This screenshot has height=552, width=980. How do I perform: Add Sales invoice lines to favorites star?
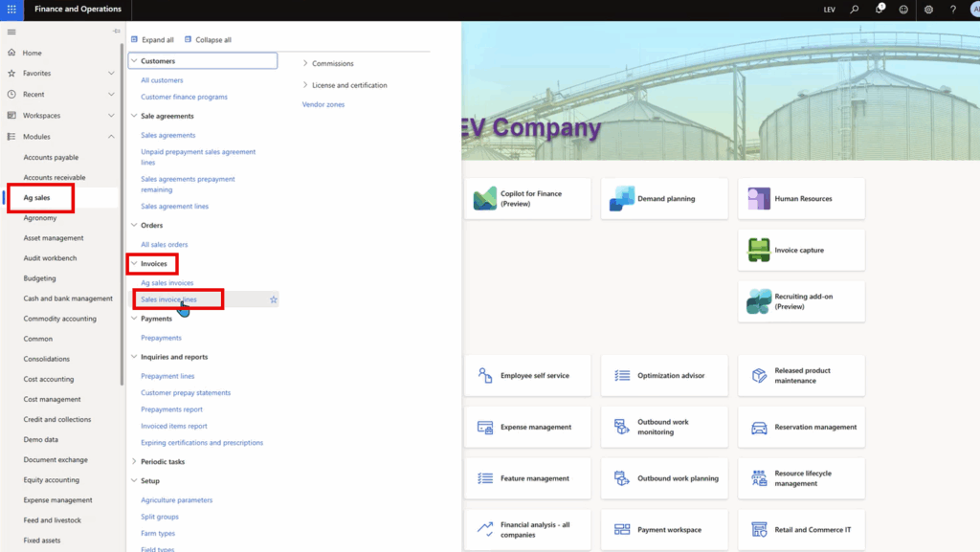(x=273, y=299)
